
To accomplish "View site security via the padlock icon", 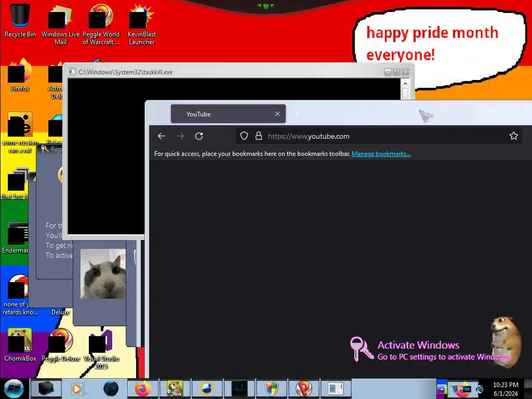I will coord(259,136).
